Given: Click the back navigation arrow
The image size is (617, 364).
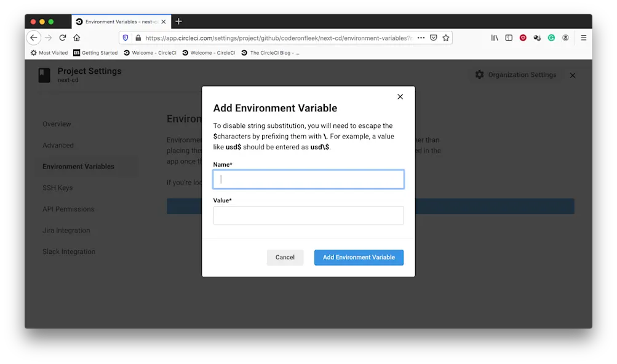Looking at the screenshot, I should [34, 38].
